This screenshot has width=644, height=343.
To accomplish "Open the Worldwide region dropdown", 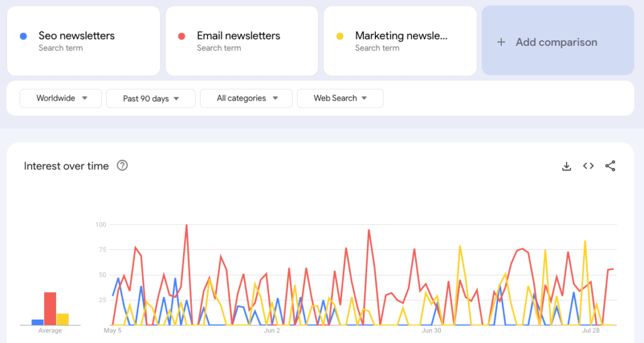I will pos(60,98).
